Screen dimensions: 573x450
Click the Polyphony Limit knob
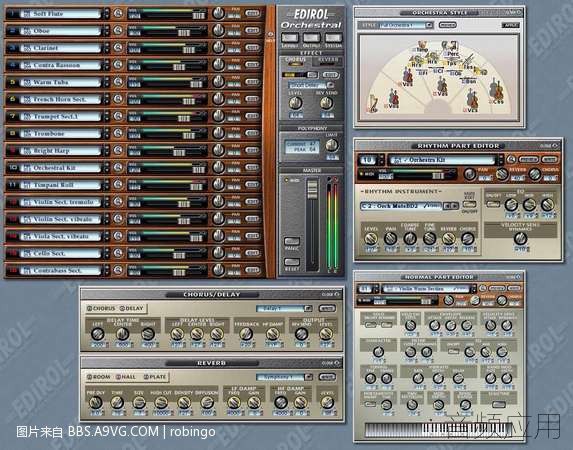coord(332,145)
